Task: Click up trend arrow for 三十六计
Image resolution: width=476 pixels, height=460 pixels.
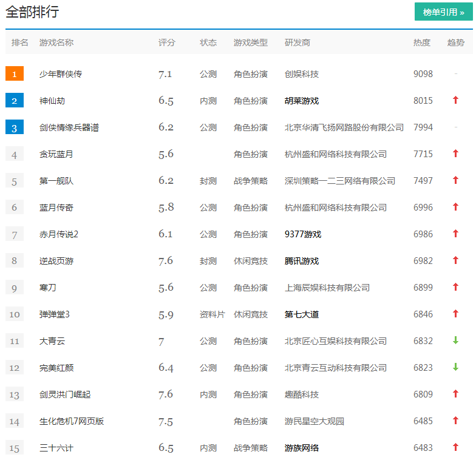Action: 455,447
